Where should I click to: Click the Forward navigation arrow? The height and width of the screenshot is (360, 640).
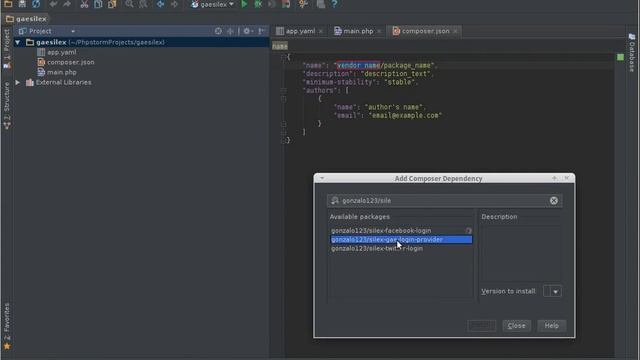coord(174,4)
